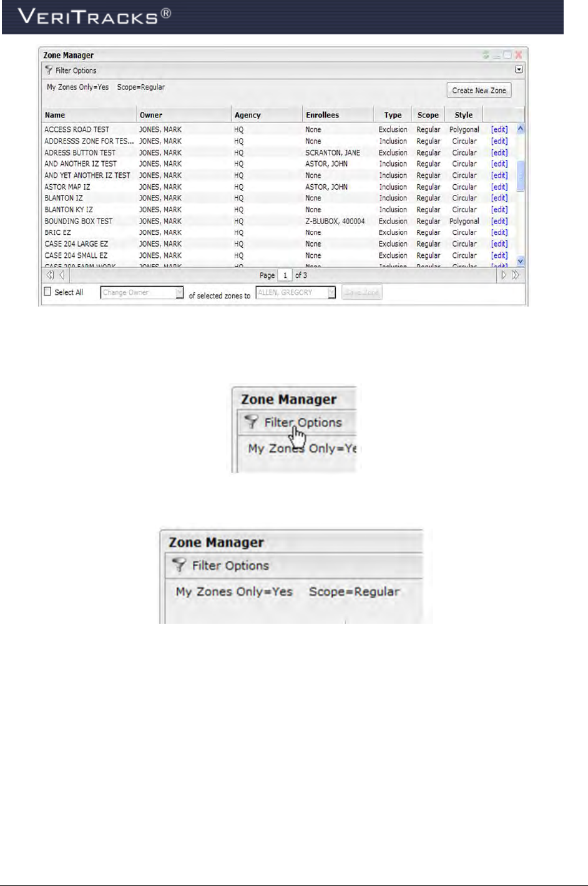The width and height of the screenshot is (588, 886).
Task: Select the BOUNDING BOX TEST zone name
Action: point(79,221)
